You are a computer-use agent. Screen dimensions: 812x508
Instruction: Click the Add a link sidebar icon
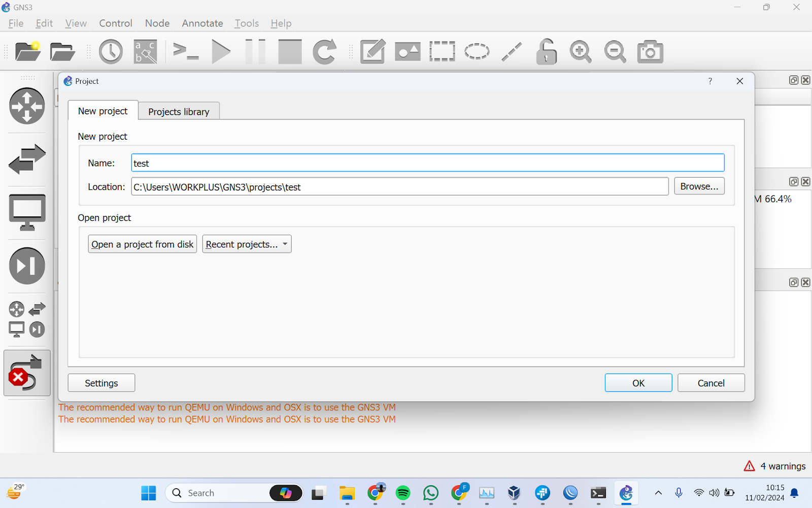pos(27,373)
